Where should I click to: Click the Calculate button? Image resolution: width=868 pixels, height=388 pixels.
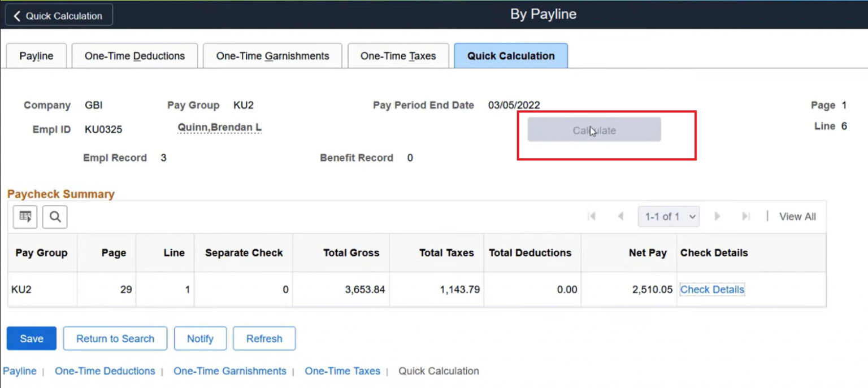point(593,129)
